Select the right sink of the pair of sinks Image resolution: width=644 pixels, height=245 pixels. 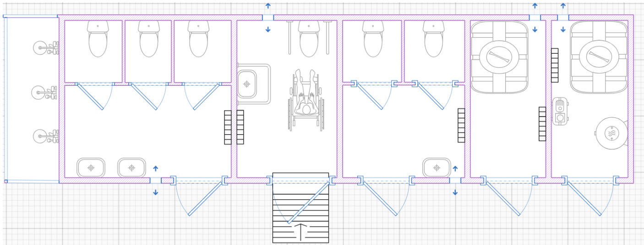131,167
